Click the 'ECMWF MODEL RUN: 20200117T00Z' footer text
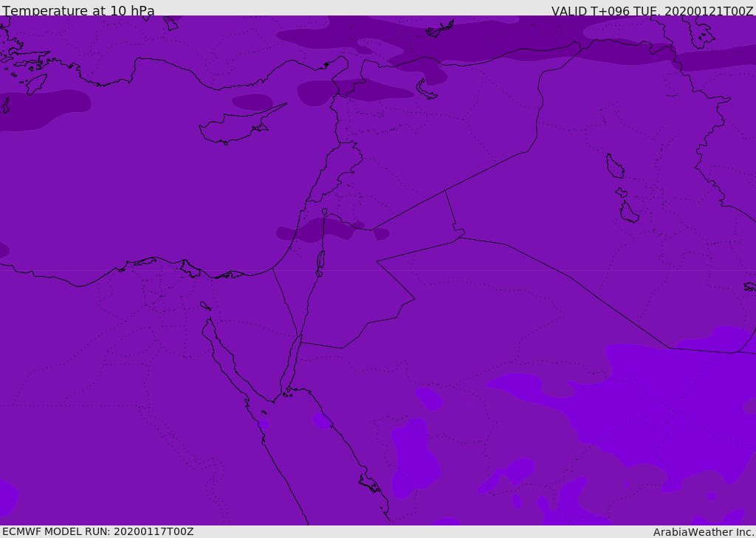Image resolution: width=756 pixels, height=538 pixels. [98, 531]
